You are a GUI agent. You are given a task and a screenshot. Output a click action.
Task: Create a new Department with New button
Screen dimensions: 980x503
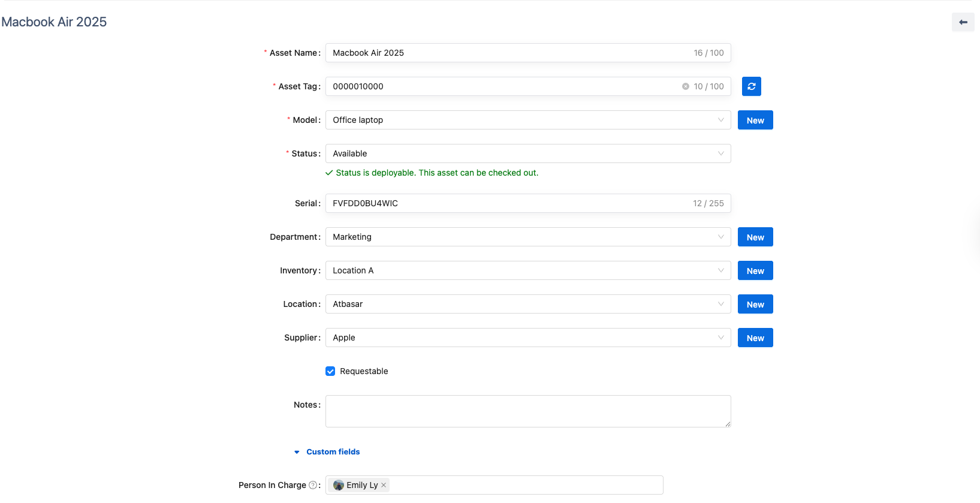755,237
